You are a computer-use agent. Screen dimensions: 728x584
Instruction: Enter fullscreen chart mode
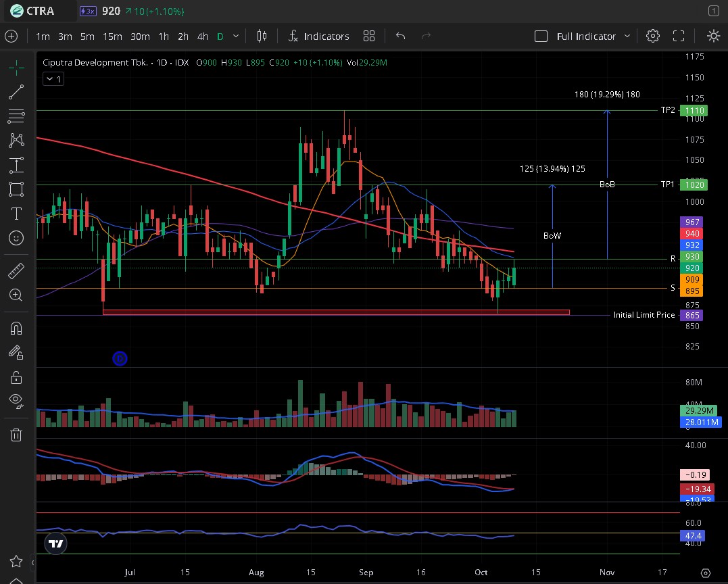(679, 36)
